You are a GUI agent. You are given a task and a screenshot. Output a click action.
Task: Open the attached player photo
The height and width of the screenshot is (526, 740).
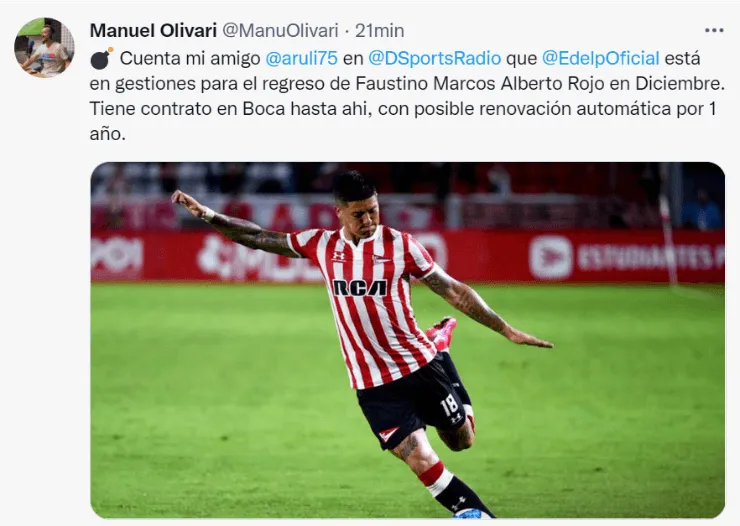point(408,340)
